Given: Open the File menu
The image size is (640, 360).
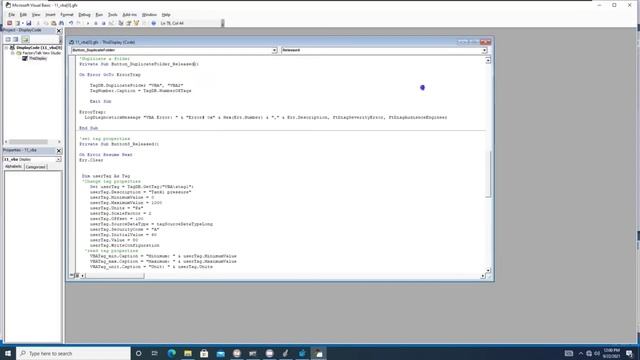Looking at the screenshot, I should click(11, 15).
